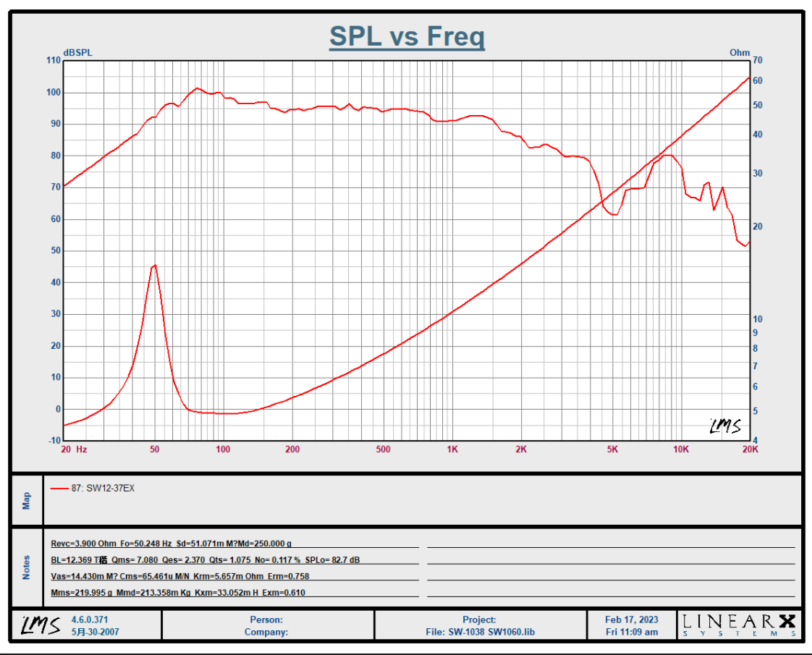The width and height of the screenshot is (812, 655).
Task: Click the "File: SW-1038 SW1060.lib" text
Action: (480, 633)
